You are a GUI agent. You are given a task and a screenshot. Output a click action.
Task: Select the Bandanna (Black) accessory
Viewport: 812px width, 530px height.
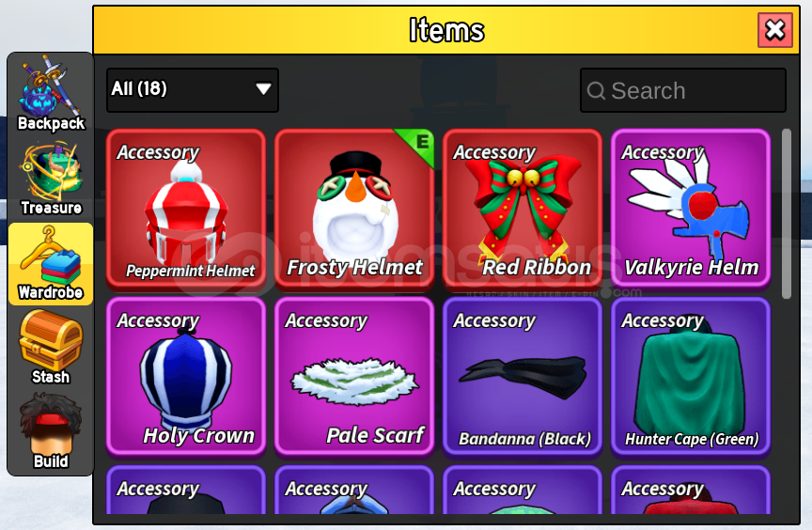pyautogui.click(x=523, y=376)
